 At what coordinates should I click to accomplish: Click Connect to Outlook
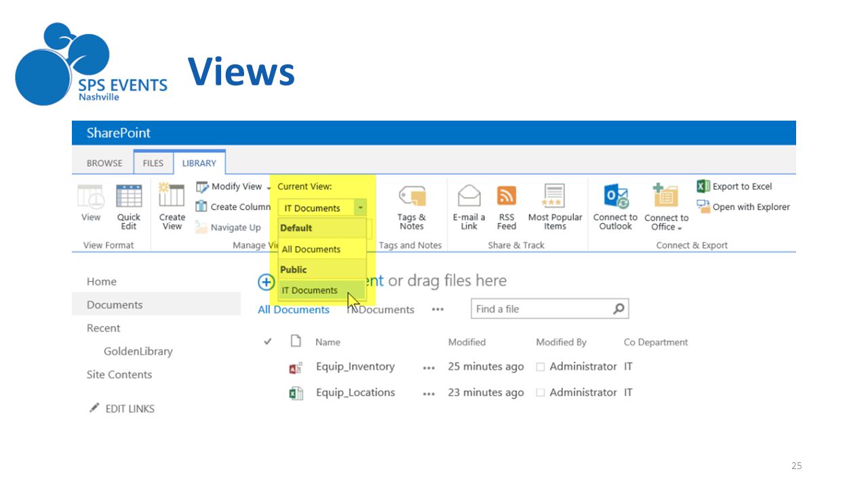click(615, 207)
